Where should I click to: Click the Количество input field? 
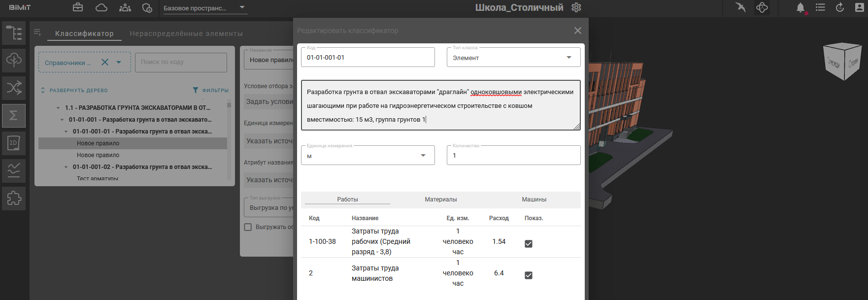coord(513,156)
